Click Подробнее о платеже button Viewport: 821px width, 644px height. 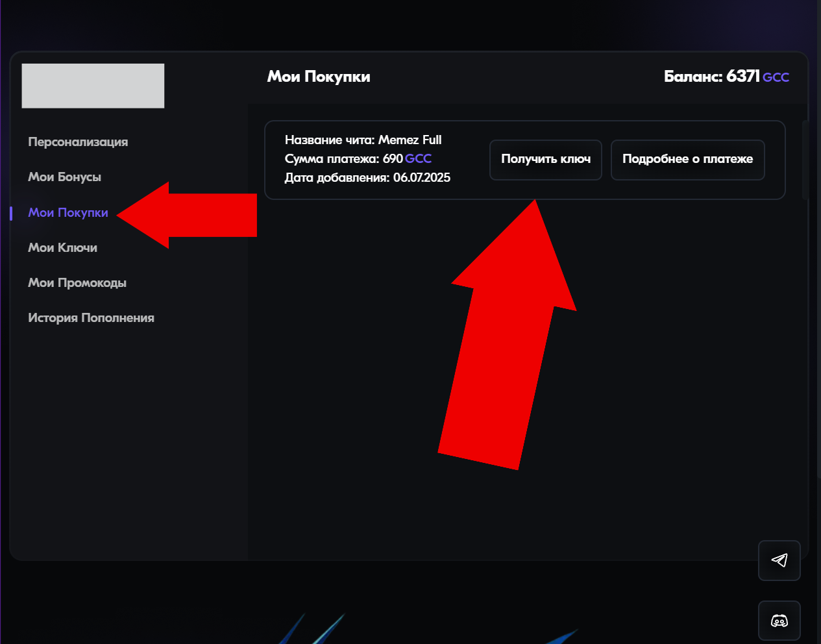pyautogui.click(x=688, y=160)
